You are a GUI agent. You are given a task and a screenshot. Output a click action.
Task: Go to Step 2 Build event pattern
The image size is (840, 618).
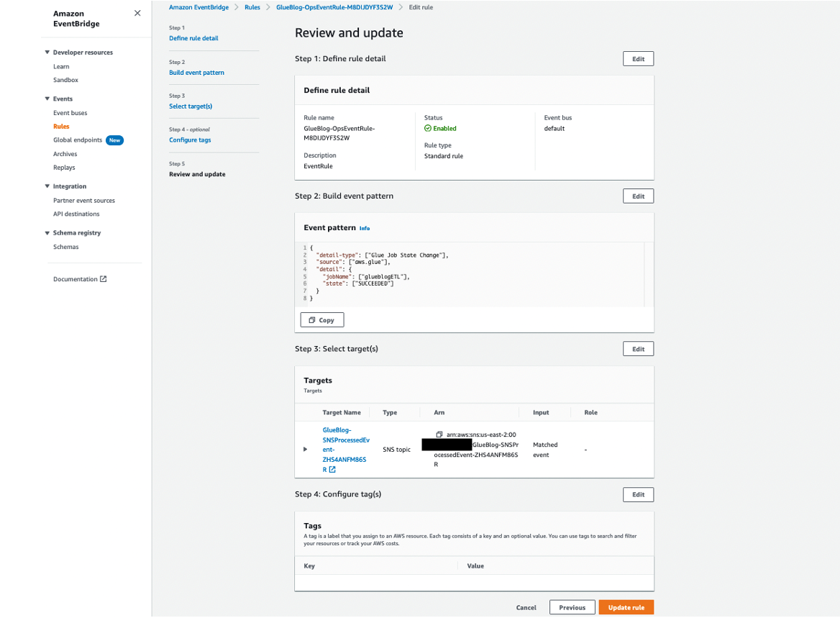click(196, 73)
